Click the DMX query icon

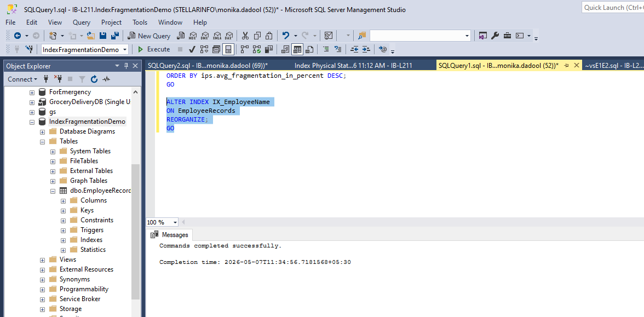[x=205, y=36]
